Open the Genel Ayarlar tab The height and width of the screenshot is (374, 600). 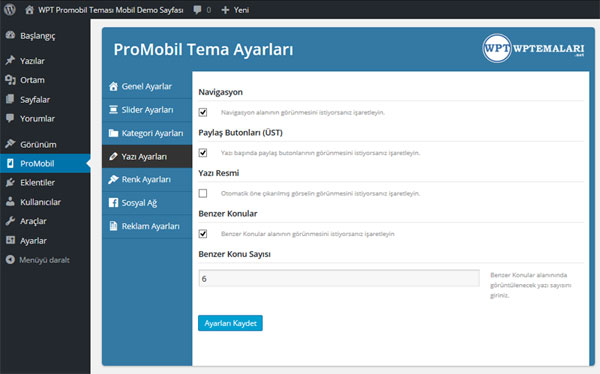pos(147,87)
